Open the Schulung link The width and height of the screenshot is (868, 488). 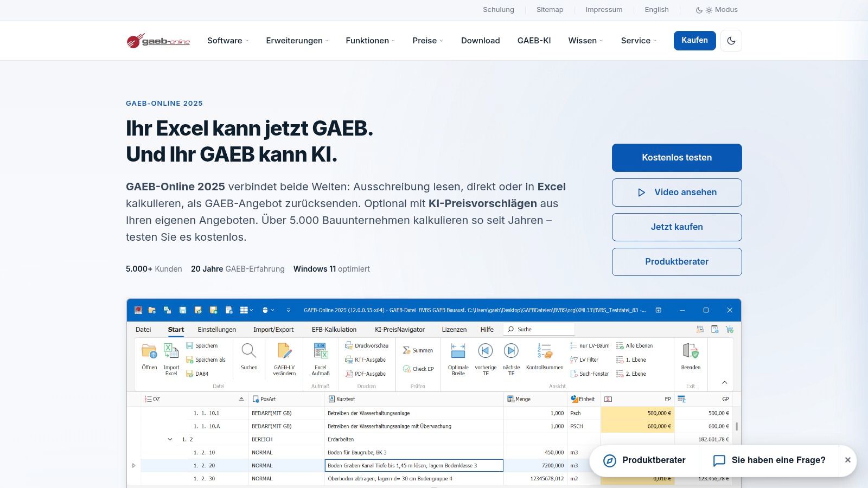pos(499,10)
